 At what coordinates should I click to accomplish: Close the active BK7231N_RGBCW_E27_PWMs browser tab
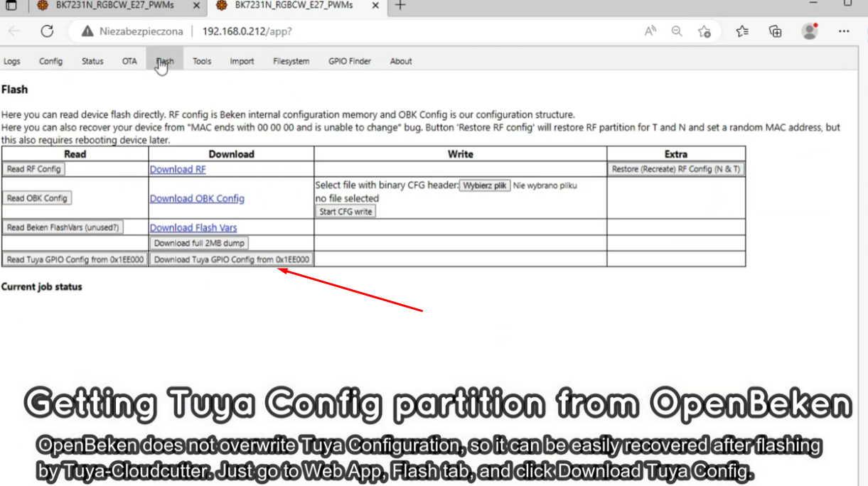(375, 6)
